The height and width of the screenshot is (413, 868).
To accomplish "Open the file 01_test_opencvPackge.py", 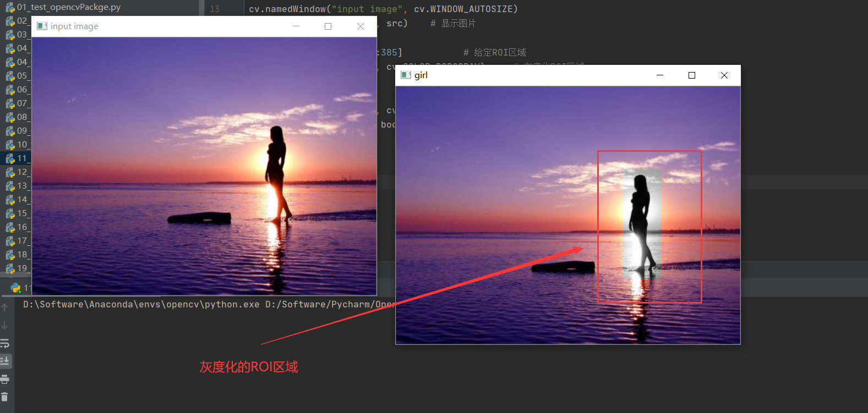I will (x=69, y=7).
